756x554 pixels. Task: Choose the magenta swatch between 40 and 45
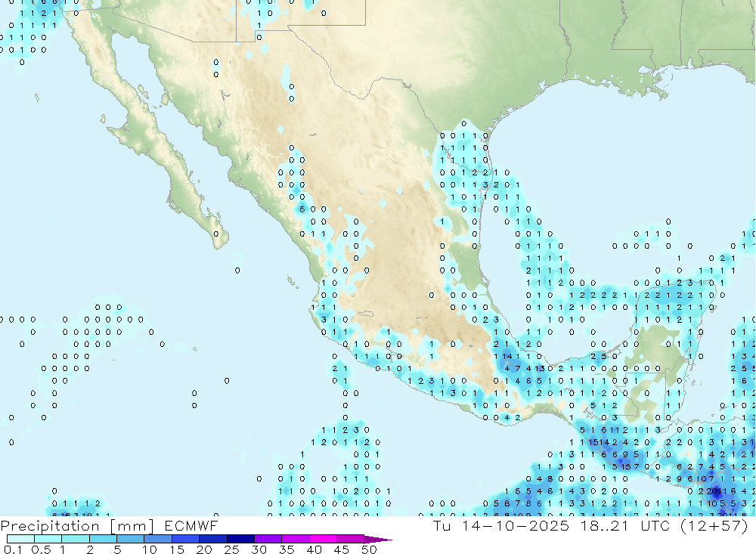pos(323,539)
